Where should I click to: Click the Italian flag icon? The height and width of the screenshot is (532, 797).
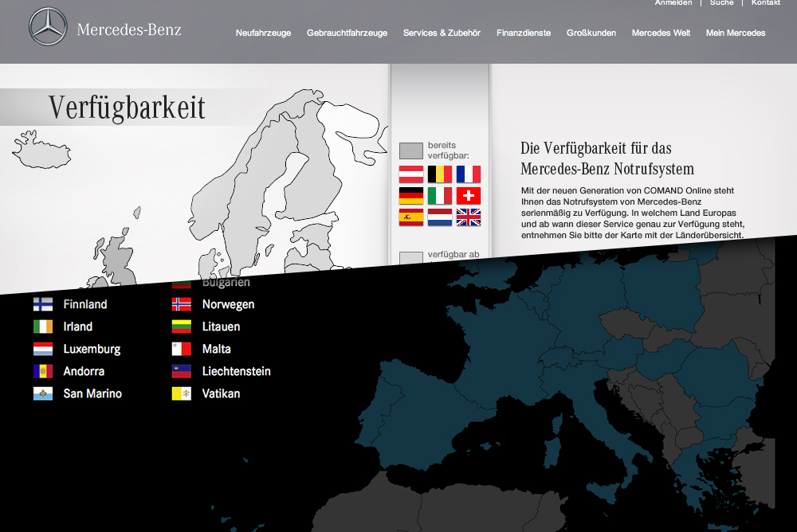coord(440,196)
